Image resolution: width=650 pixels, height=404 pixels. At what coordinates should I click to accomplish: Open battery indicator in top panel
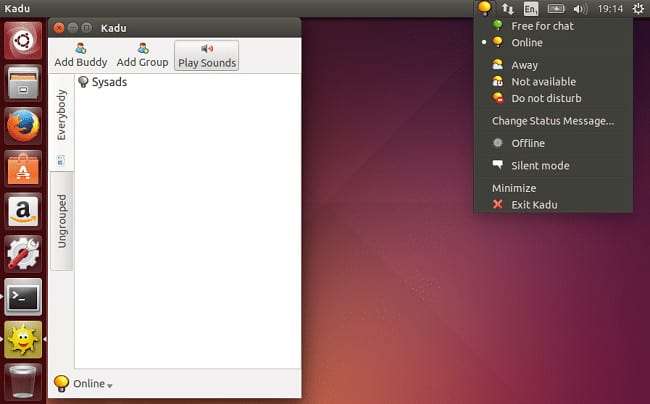click(x=556, y=8)
